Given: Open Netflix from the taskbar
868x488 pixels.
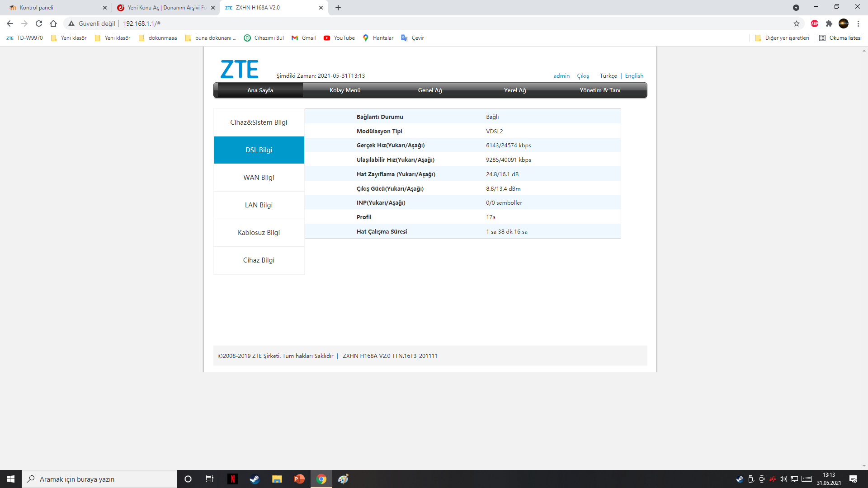Looking at the screenshot, I should (233, 479).
